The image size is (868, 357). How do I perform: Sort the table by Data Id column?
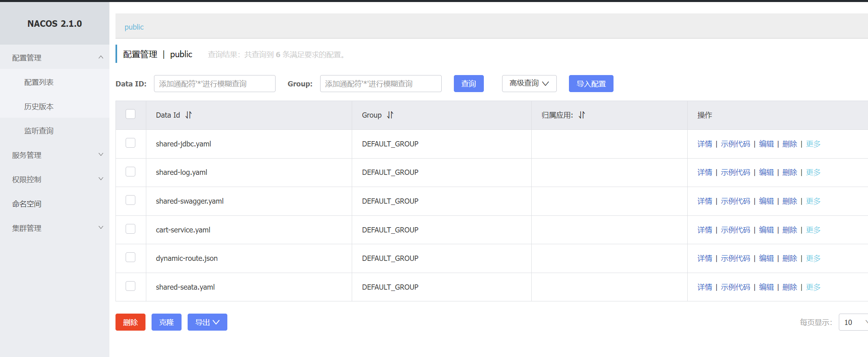click(188, 115)
